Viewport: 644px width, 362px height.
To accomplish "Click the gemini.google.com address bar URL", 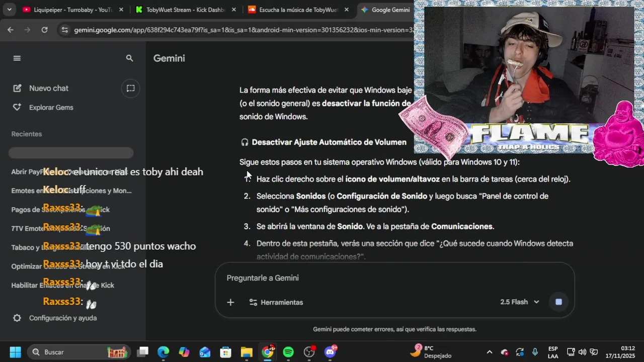I will pos(244,30).
